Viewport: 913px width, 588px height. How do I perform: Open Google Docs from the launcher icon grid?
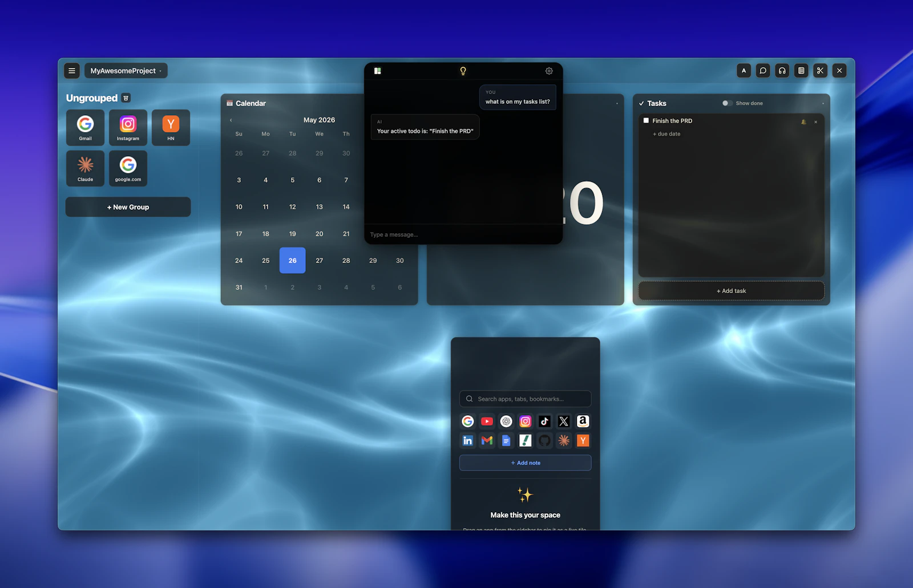coord(506,440)
